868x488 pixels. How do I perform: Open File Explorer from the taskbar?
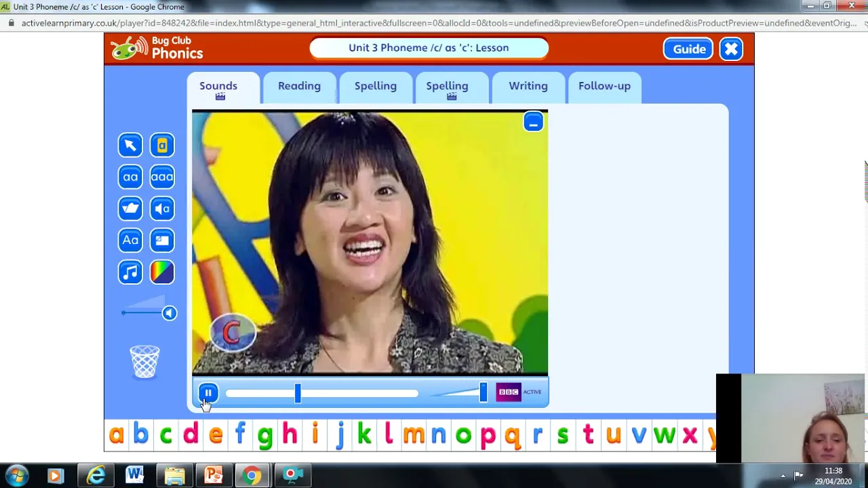pos(174,476)
